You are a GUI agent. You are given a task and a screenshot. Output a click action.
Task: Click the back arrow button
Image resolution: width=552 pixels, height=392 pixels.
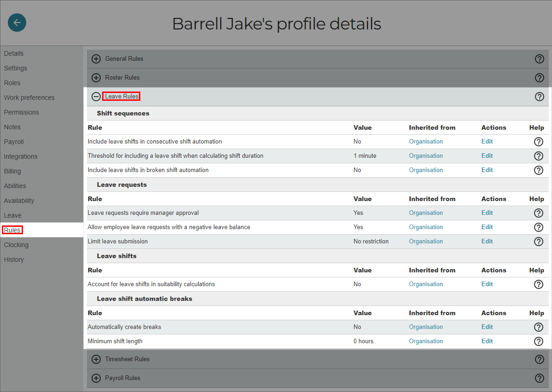(17, 23)
